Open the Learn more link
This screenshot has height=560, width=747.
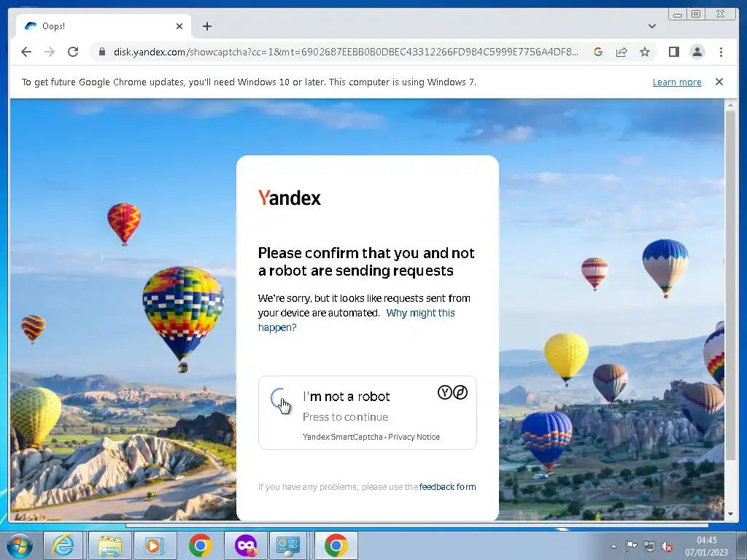(676, 82)
